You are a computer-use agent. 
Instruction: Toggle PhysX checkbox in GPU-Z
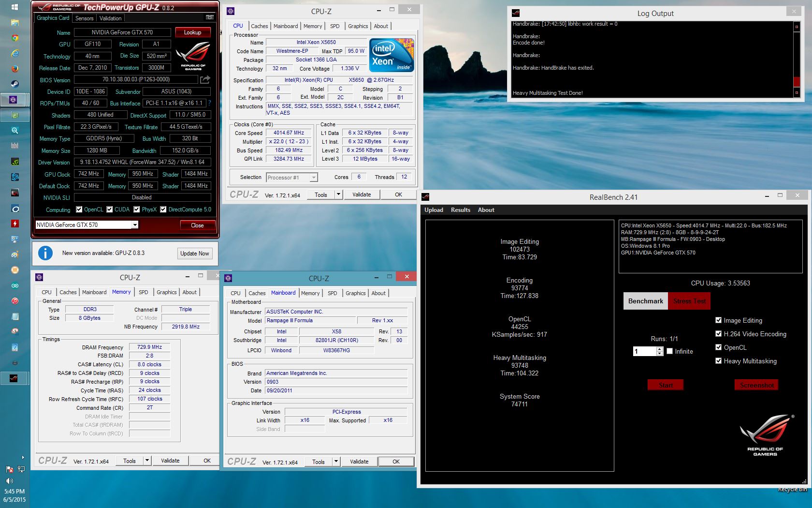(137, 209)
